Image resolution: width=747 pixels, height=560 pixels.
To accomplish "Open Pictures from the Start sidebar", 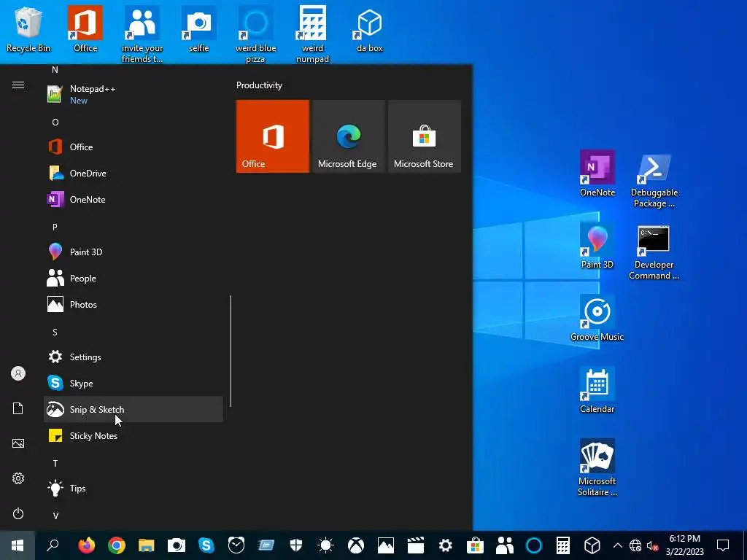I will (x=18, y=443).
